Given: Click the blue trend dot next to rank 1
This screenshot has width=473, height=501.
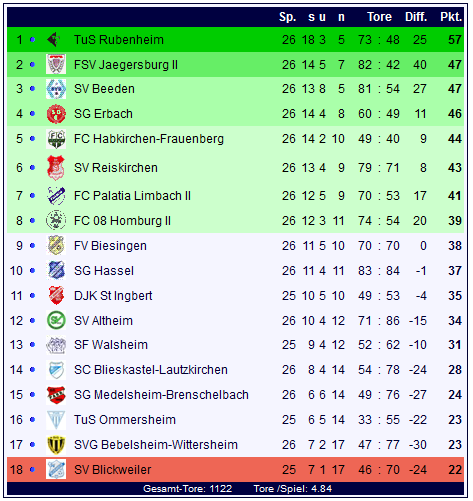Looking at the screenshot, I should click(32, 40).
